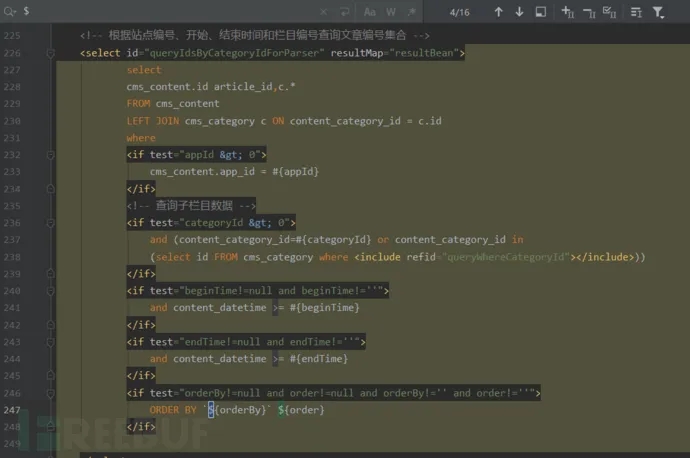
Task: Go to next search occurrence
Action: (519, 12)
